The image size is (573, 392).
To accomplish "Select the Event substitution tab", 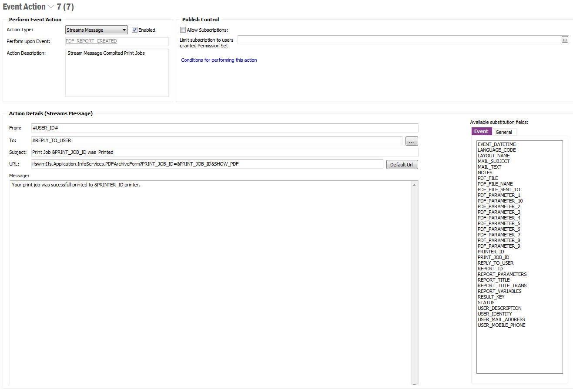I will point(481,132).
